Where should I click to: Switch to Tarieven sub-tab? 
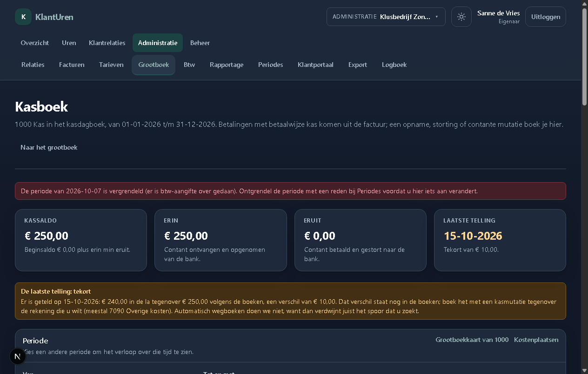click(111, 65)
